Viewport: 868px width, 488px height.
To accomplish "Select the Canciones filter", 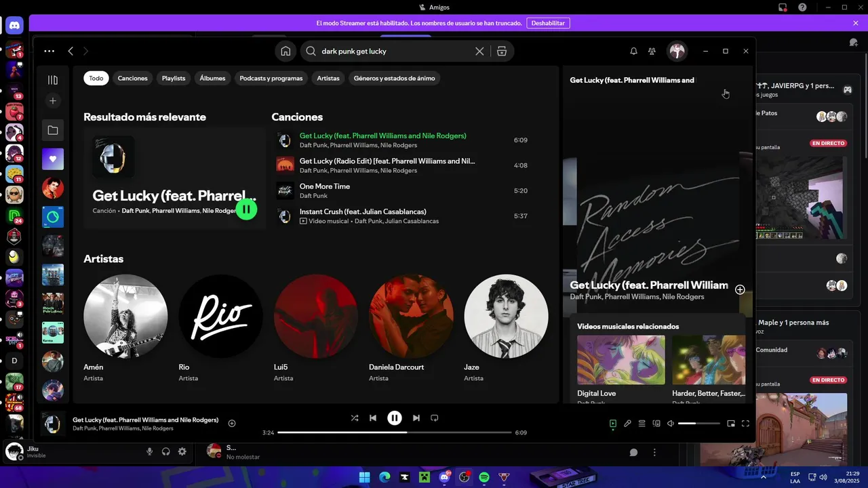I will pos(133,78).
